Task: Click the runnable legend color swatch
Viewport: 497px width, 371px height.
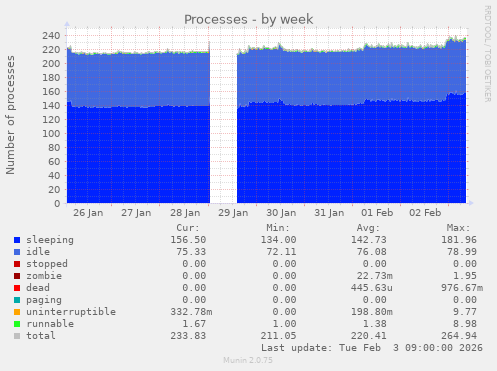Action: (17, 324)
